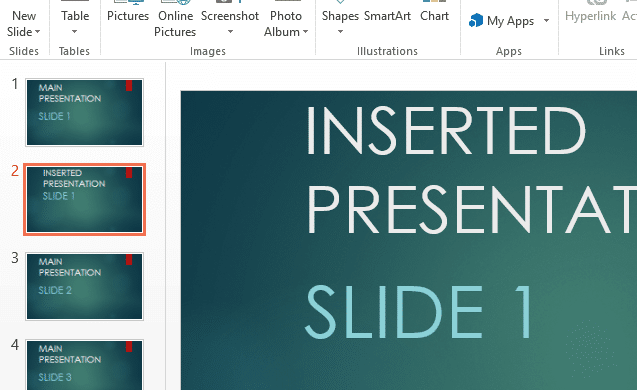This screenshot has height=390, width=637.
Task: Choose Online Pictures in the ribbon
Action: [x=175, y=24]
